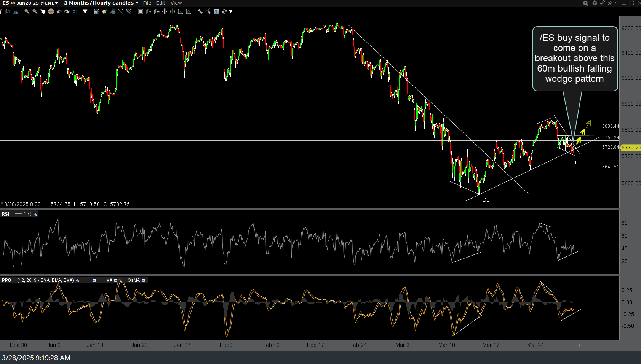Disable the orange PPO line checkbox
The height and width of the screenshot is (364, 641).
(94, 280)
